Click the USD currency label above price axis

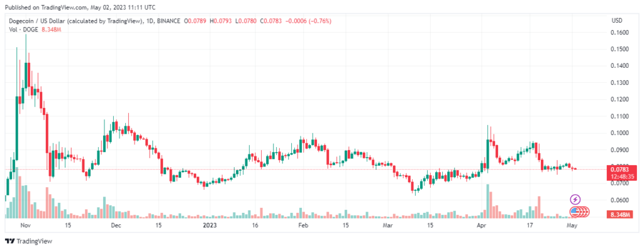tap(617, 21)
